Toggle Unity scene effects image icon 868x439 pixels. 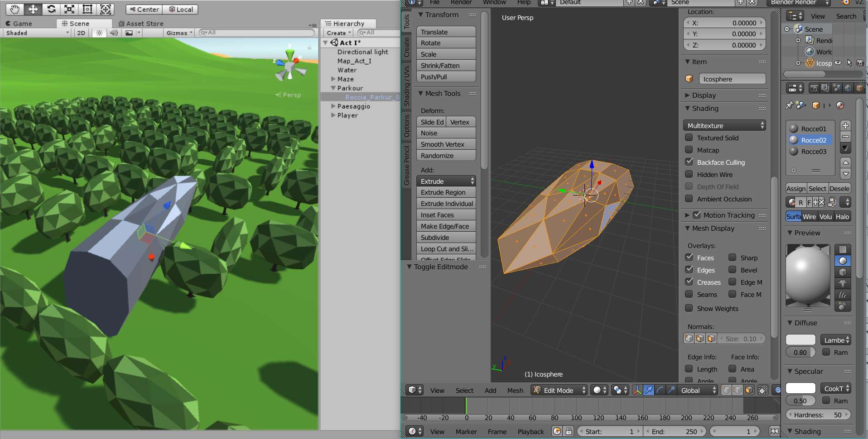point(129,33)
